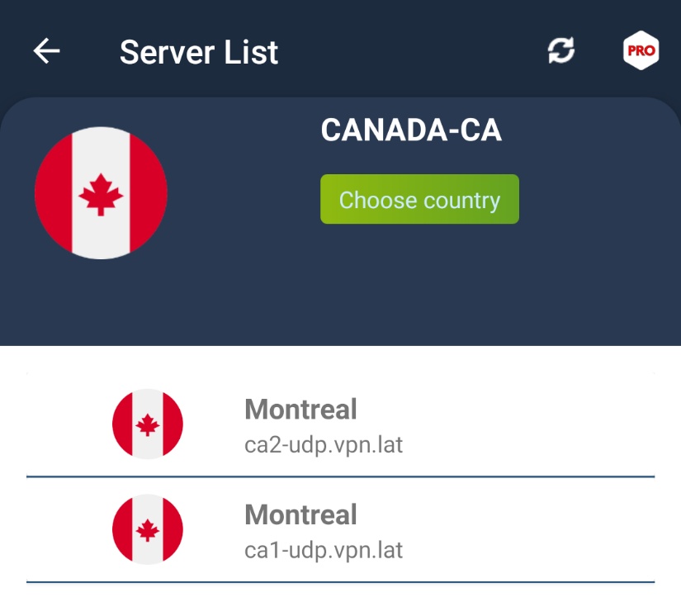Viewport: 681px width, 616px height.
Task: Click the CANADA-CA country heading
Action: click(411, 130)
